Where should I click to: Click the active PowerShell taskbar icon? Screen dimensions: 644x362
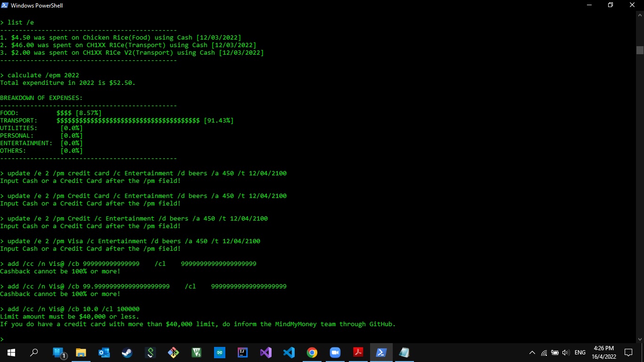(381, 353)
